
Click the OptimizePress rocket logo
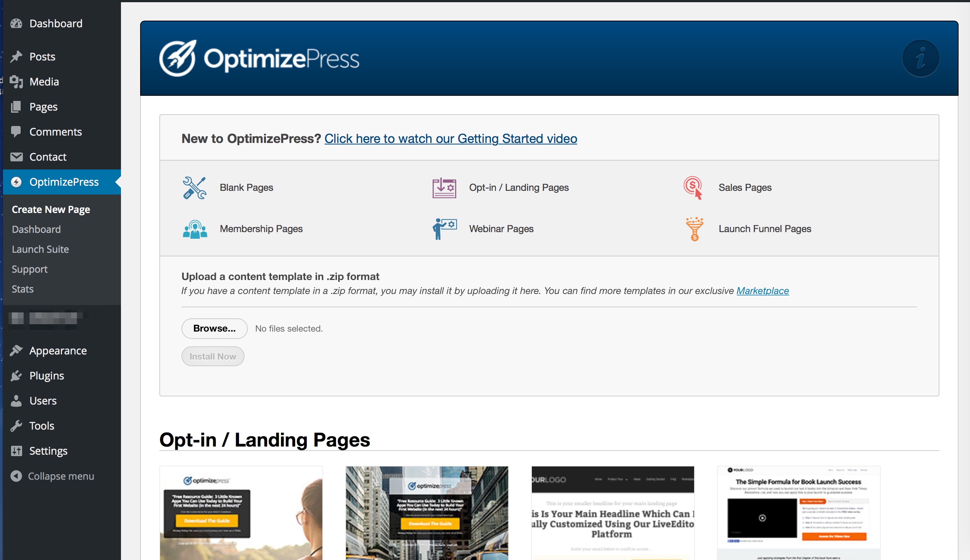click(x=177, y=59)
